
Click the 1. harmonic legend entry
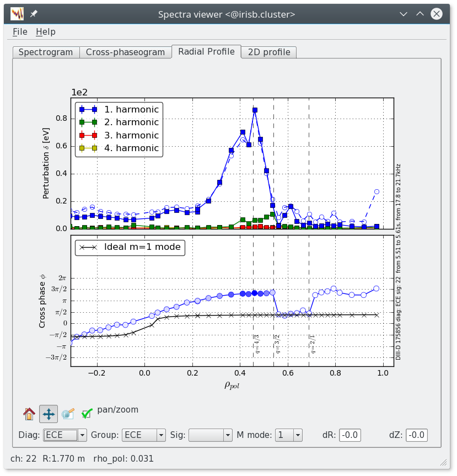click(119, 110)
